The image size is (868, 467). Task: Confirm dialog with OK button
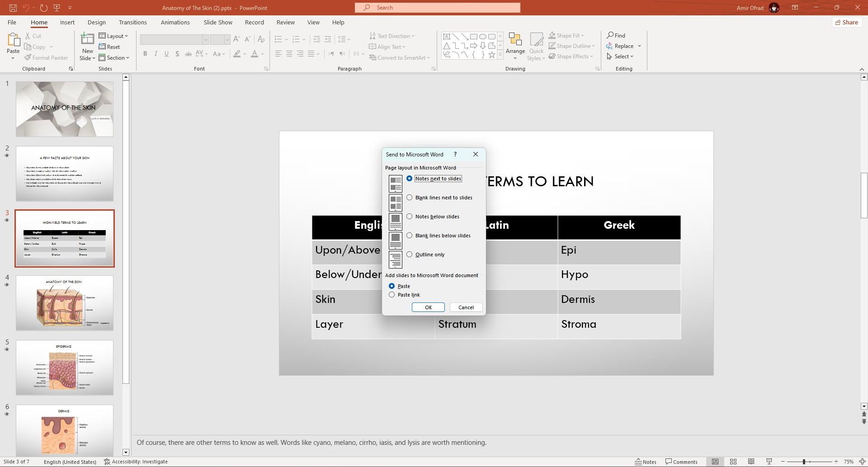pyautogui.click(x=428, y=307)
